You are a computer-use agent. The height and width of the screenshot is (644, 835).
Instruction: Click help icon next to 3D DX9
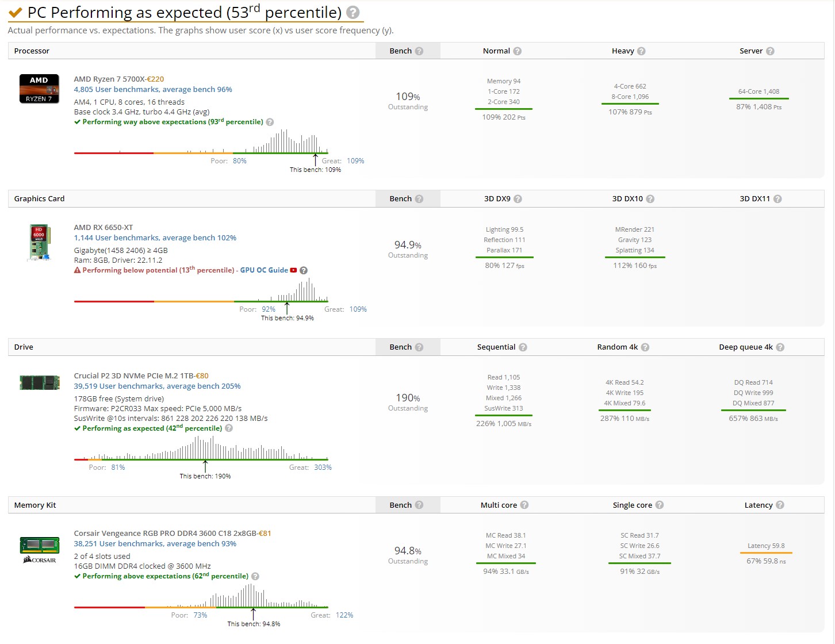point(518,199)
